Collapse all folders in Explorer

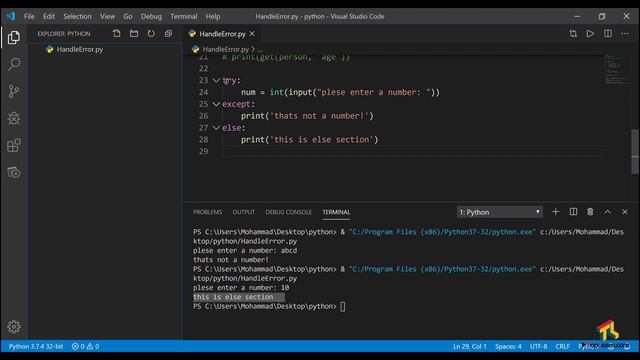[168, 33]
